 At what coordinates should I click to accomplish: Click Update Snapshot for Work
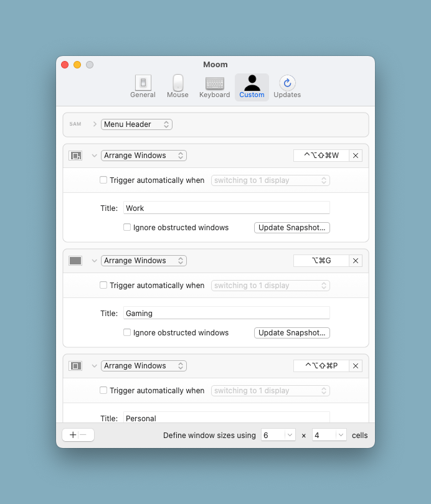pos(292,228)
